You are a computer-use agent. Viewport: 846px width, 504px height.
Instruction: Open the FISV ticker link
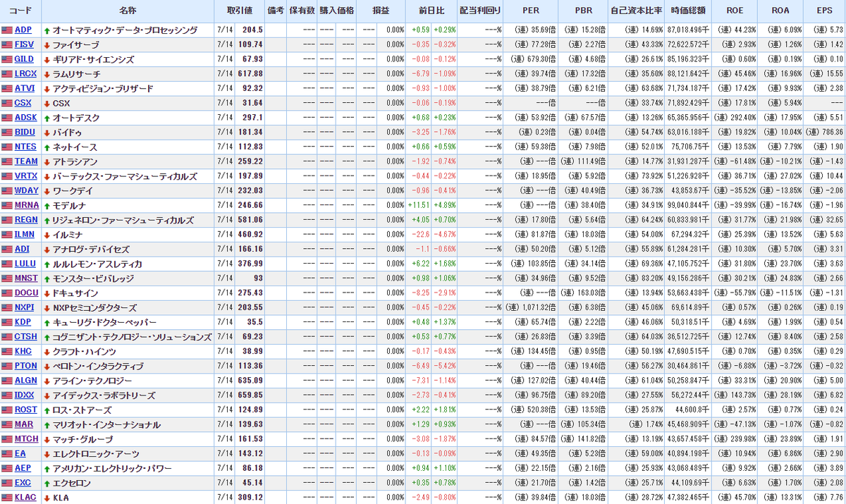pyautogui.click(x=25, y=45)
